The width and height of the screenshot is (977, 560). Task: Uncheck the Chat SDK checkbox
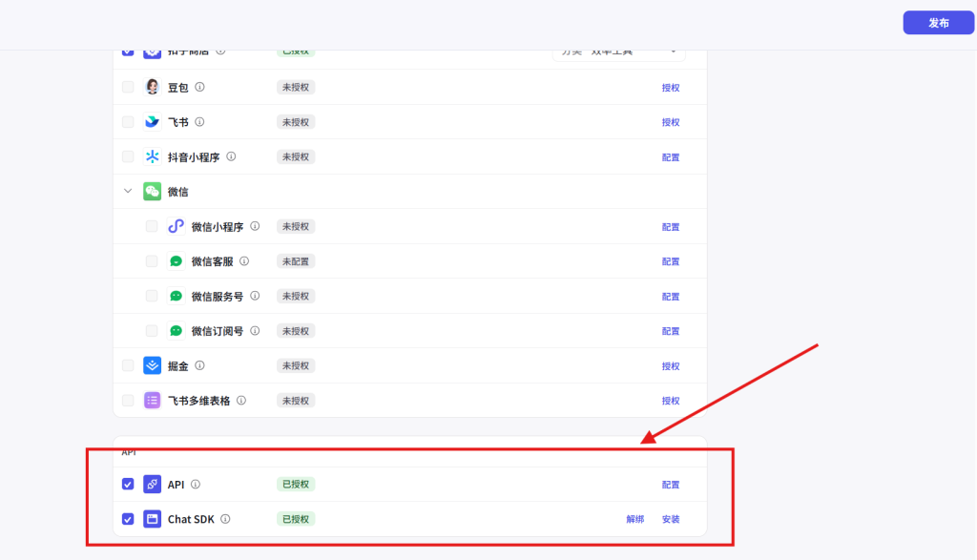tap(128, 519)
